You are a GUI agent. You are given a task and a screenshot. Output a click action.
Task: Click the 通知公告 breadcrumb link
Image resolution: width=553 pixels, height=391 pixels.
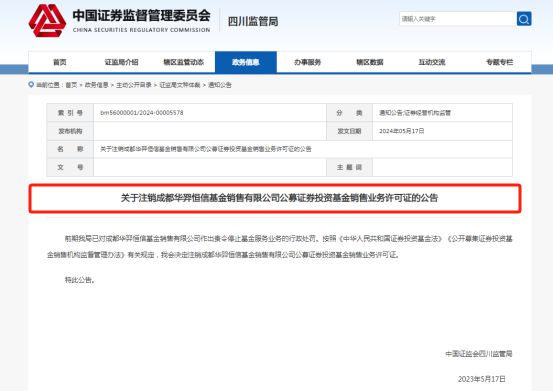tap(220, 85)
